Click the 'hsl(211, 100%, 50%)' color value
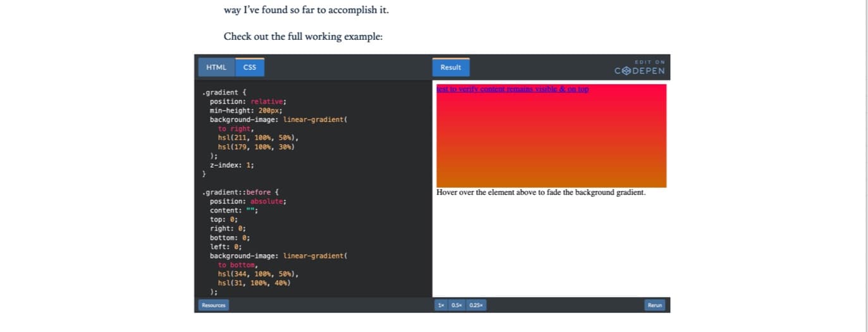The width and height of the screenshot is (868, 332). (257, 137)
